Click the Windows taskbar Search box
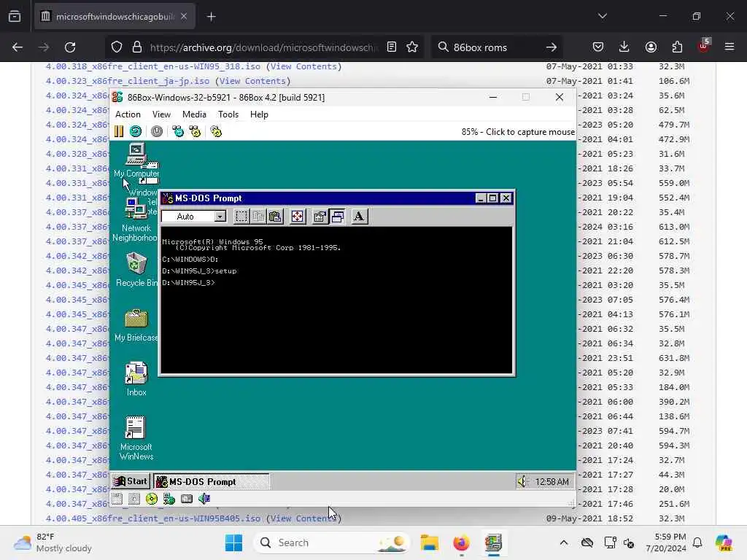The width and height of the screenshot is (747, 560). pos(332,542)
